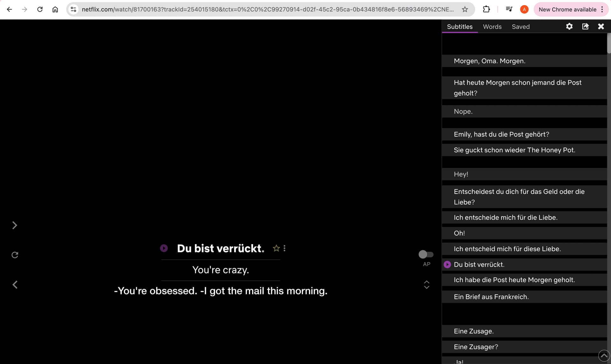The image size is (611, 364).
Task: Save current subtitle with star icon
Action: (276, 248)
